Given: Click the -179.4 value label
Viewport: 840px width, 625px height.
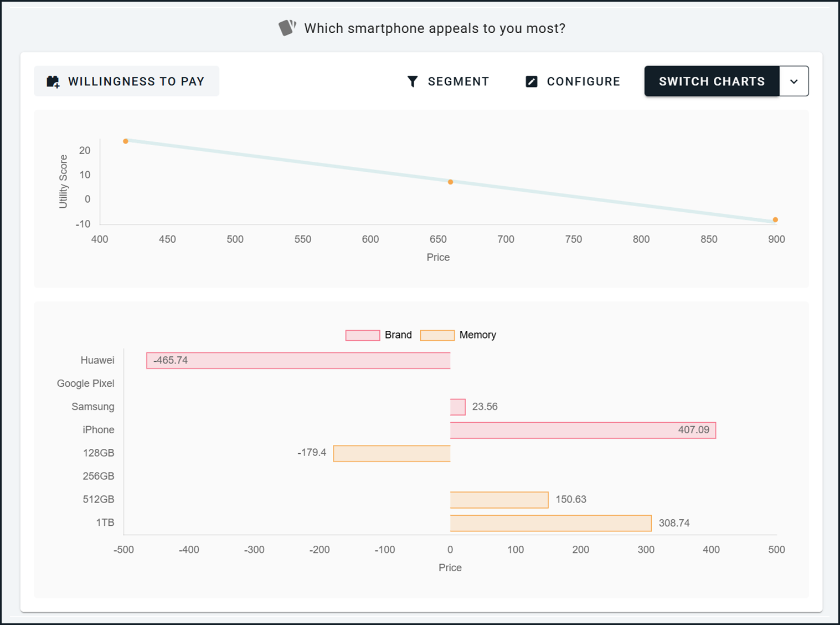Looking at the screenshot, I should click(x=312, y=453).
